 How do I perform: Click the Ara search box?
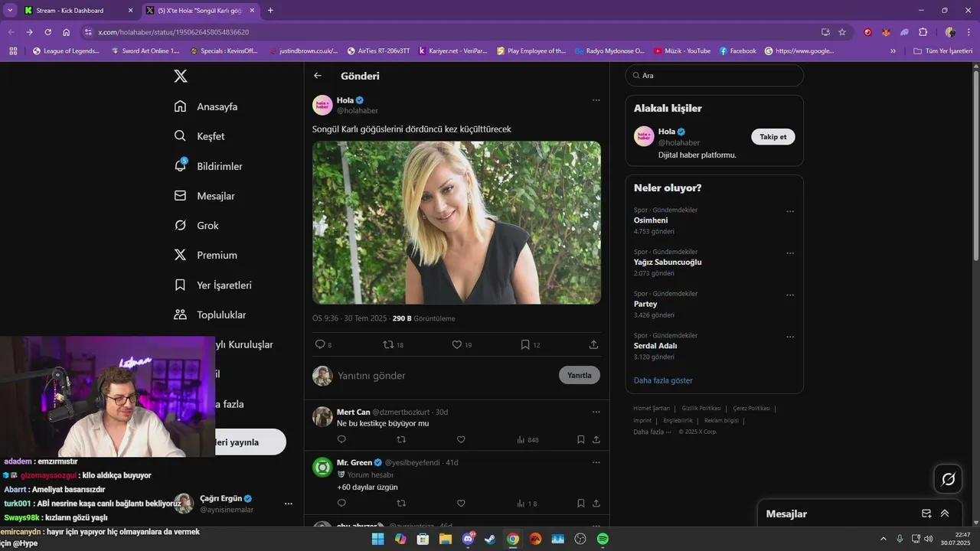pyautogui.click(x=714, y=76)
